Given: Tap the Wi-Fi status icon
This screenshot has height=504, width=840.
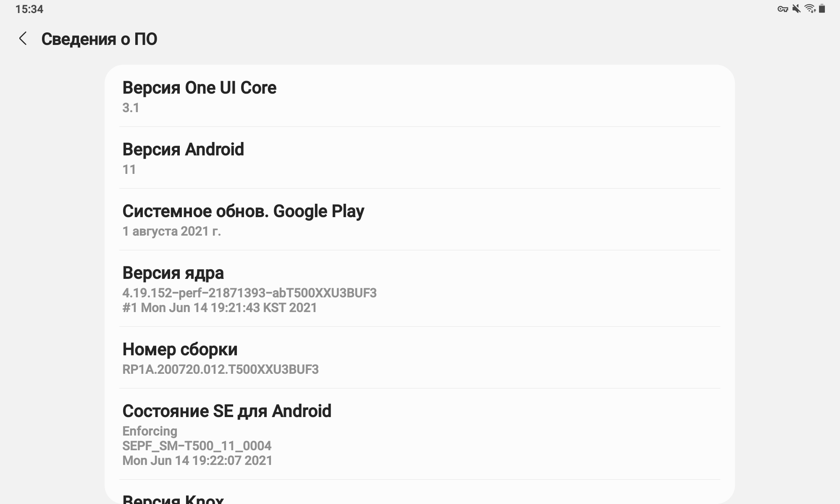Looking at the screenshot, I should (810, 9).
